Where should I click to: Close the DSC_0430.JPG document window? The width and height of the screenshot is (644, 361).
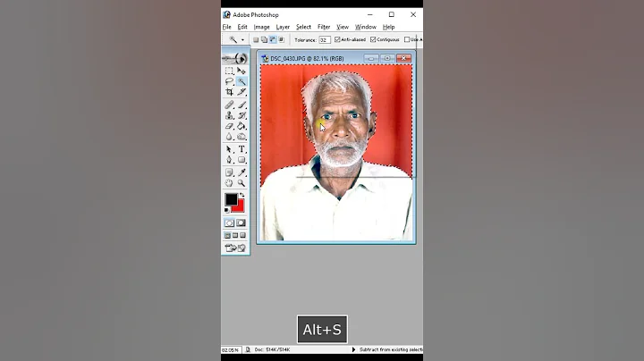403,59
